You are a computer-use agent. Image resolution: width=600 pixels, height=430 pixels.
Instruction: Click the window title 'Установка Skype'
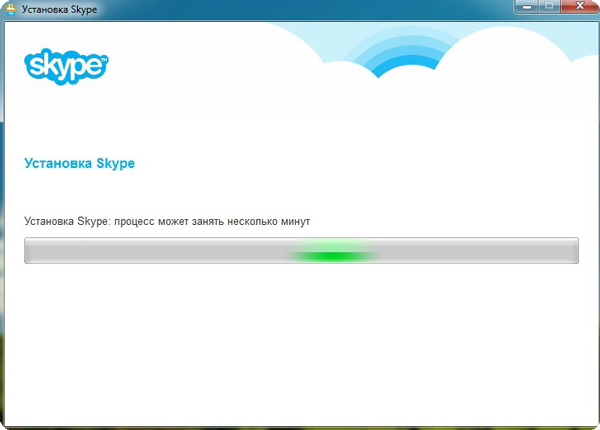[x=59, y=9]
